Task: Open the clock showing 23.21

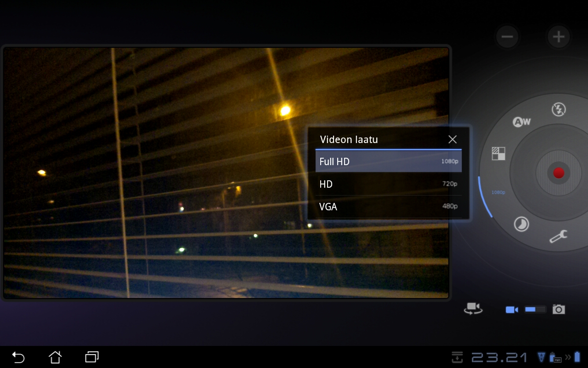Action: pyautogui.click(x=500, y=357)
